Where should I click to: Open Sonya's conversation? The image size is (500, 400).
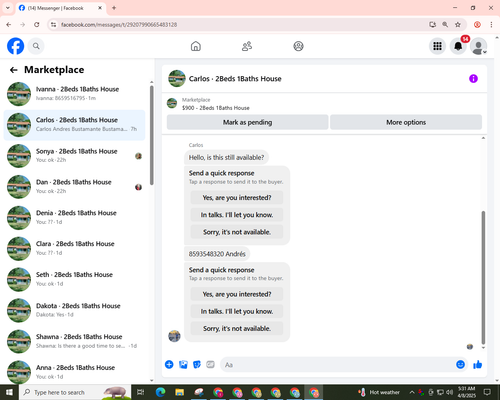pyautogui.click(x=74, y=156)
